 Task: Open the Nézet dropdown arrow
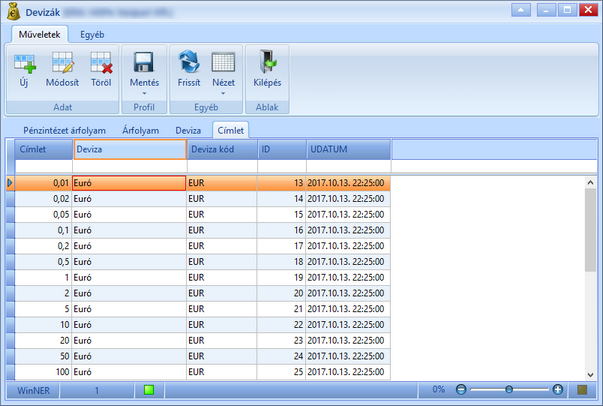(223, 93)
